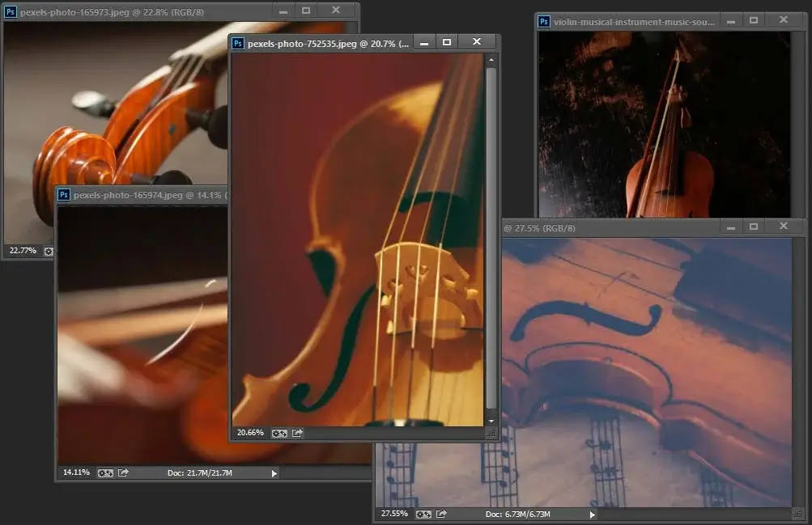Close the violin-musical-instrument window
Screen dimensions: 812x525
(784, 19)
